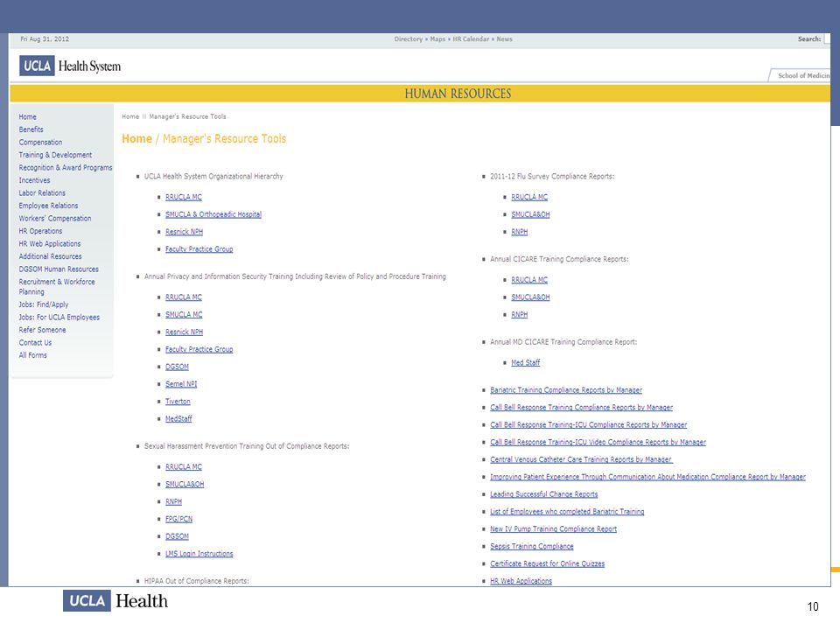Open DGSOM Human Resources in the sidebar
Screen dimensions: 840x630
pos(59,269)
